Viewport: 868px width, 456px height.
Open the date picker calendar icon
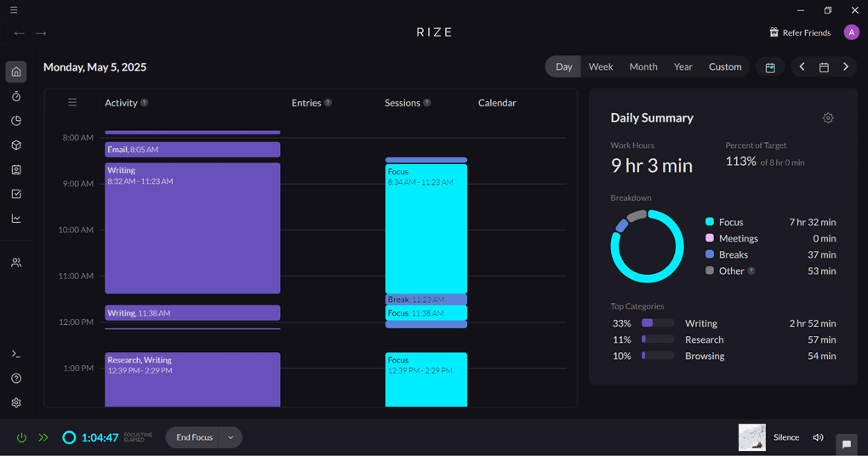pyautogui.click(x=825, y=67)
